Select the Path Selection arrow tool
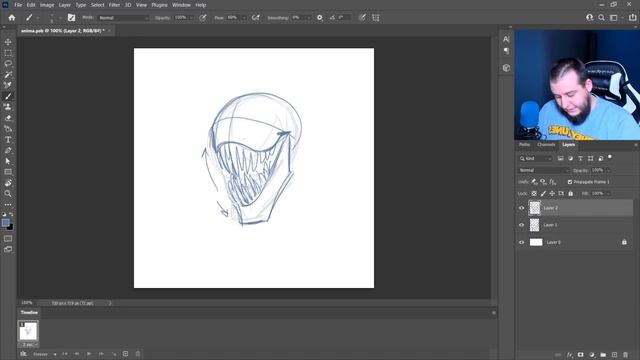 (8, 161)
